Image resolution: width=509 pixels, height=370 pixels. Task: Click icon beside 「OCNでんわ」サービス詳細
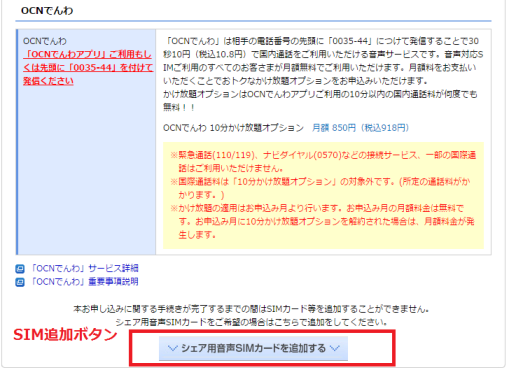click(20, 269)
